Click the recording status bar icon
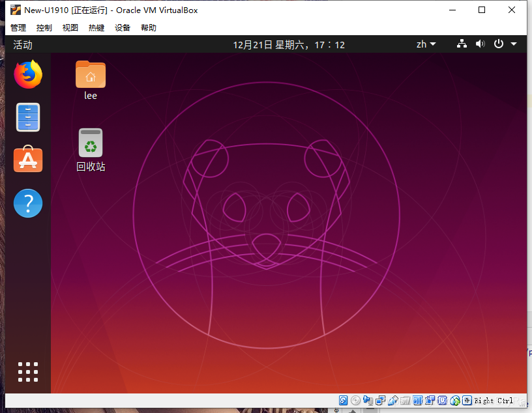Screen dimensions: 532x413 (430, 399)
